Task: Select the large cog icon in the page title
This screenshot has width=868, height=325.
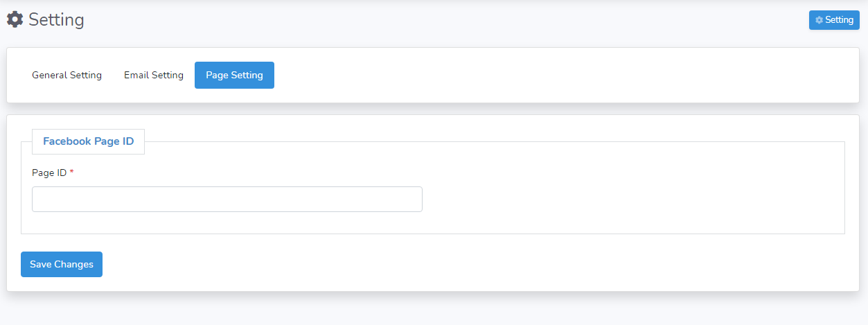Action: 15,19
